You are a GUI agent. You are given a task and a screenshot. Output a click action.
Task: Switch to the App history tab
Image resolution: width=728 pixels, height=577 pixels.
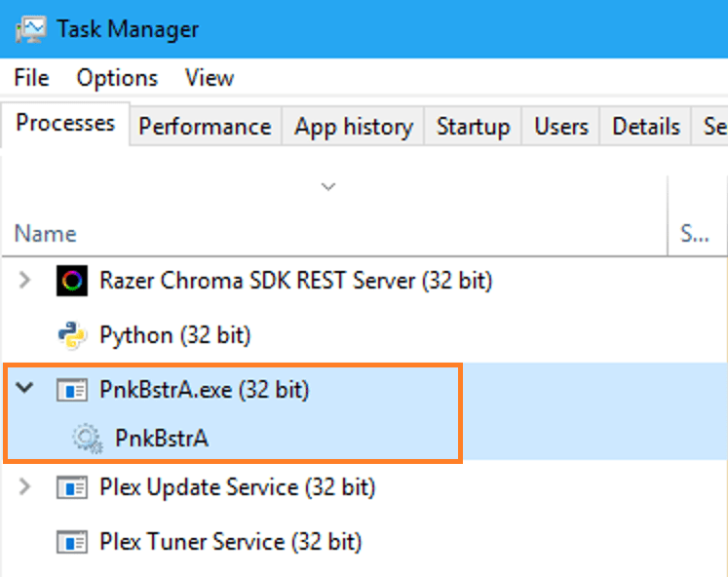pos(354,127)
